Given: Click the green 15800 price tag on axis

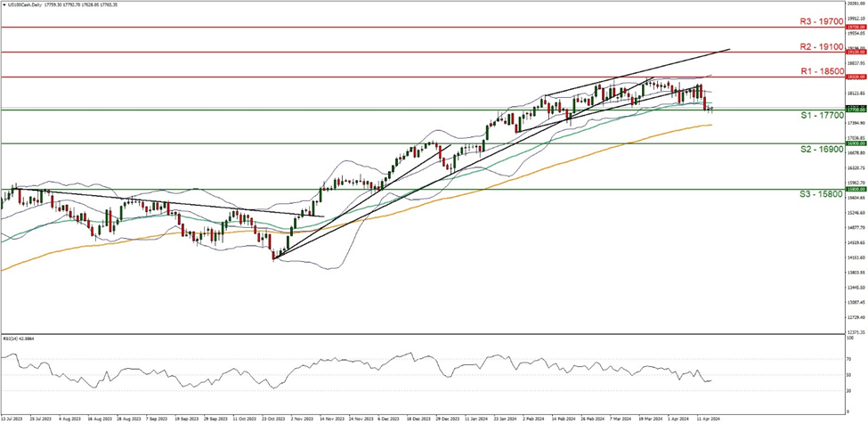Looking at the screenshot, I should pos(855,189).
